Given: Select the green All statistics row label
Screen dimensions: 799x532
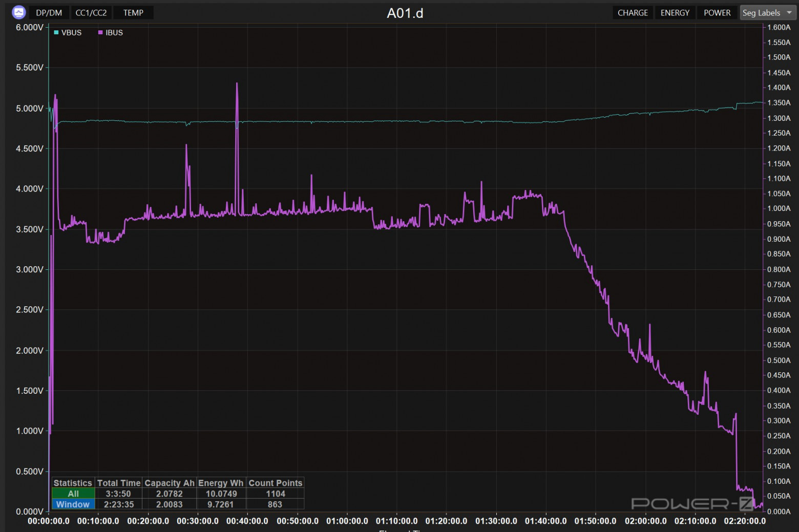Looking at the screenshot, I should 73,494.
